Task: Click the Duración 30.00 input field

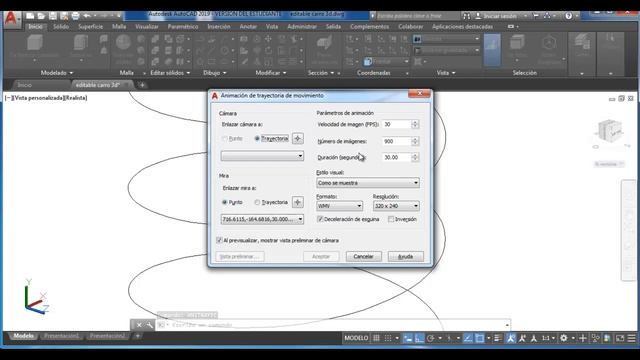Action: (397, 157)
